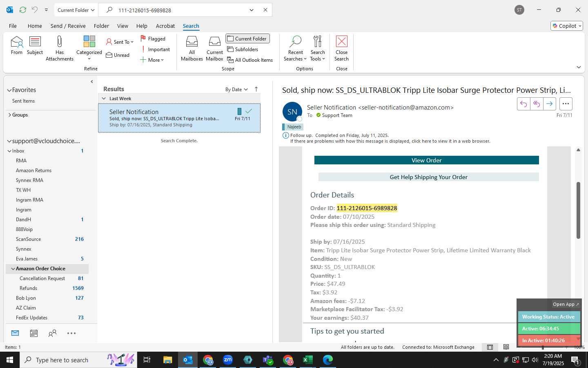Viewport: 588px width, 368px height.
Task: Click Open App in the tracker widget
Action: (566, 304)
